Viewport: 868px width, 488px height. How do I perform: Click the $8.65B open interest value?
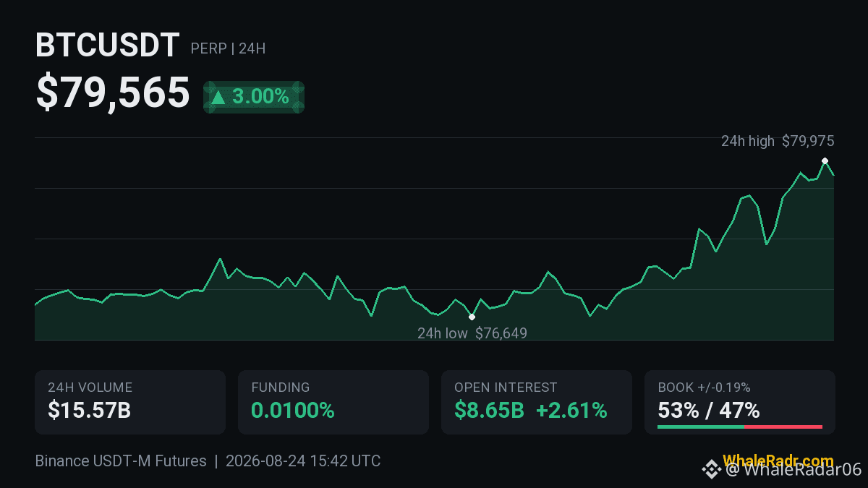489,411
